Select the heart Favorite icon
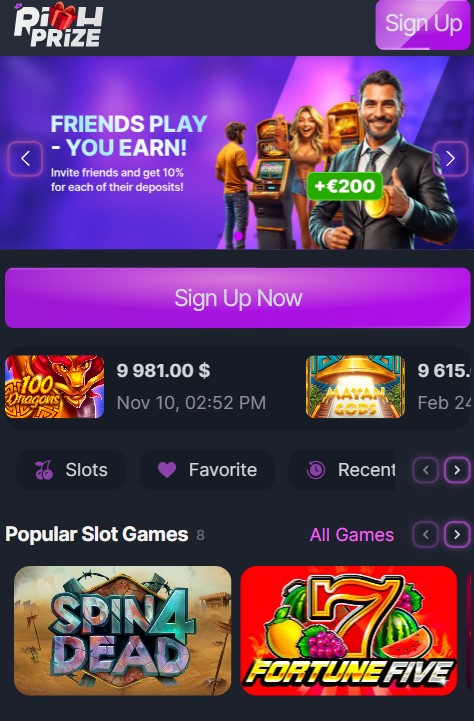This screenshot has width=474, height=721. point(167,470)
